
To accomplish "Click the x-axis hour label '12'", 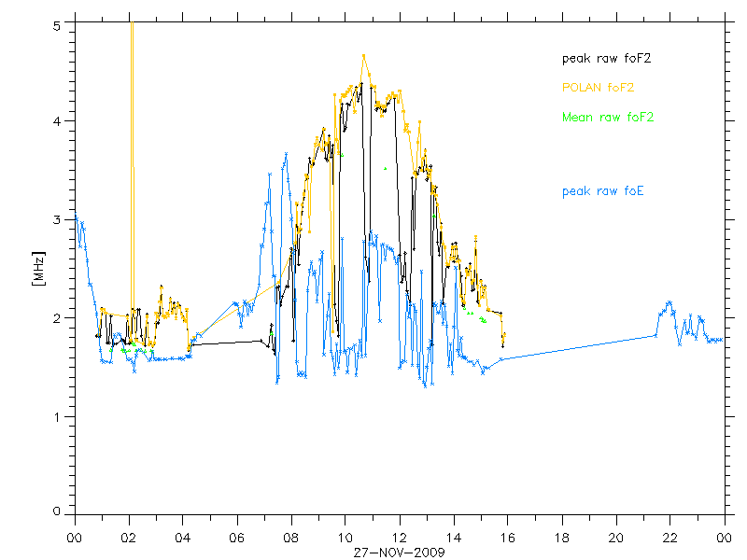I will 400,539.
